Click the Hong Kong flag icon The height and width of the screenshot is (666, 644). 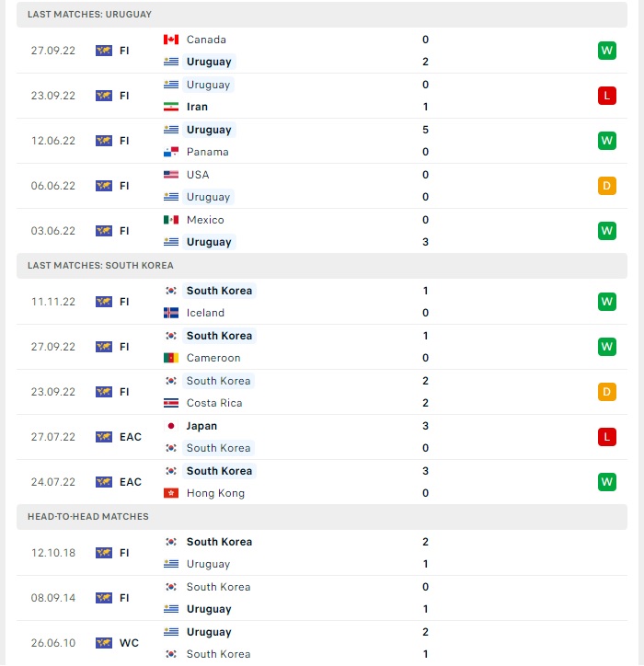[x=171, y=493]
